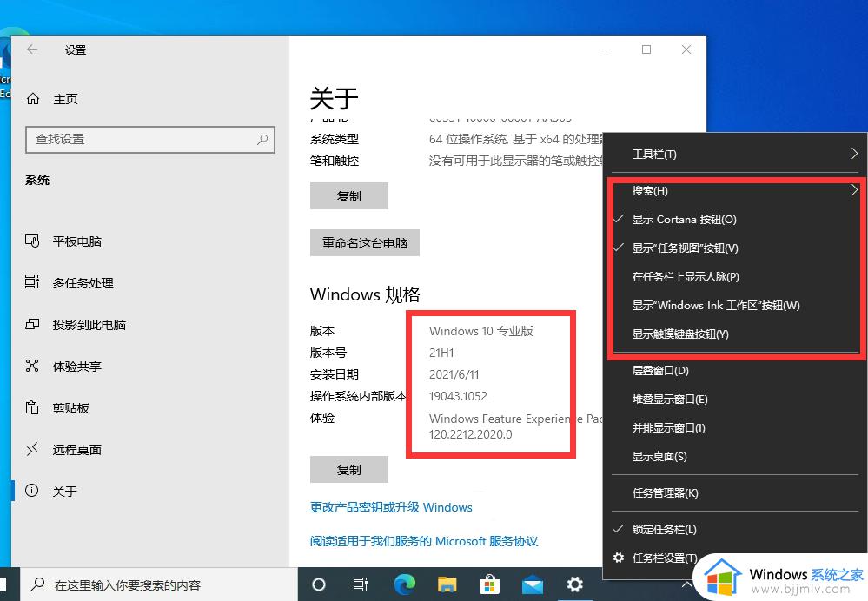Image resolution: width=868 pixels, height=601 pixels.
Task: Open the Mail app from the taskbar
Action: pyautogui.click(x=532, y=584)
